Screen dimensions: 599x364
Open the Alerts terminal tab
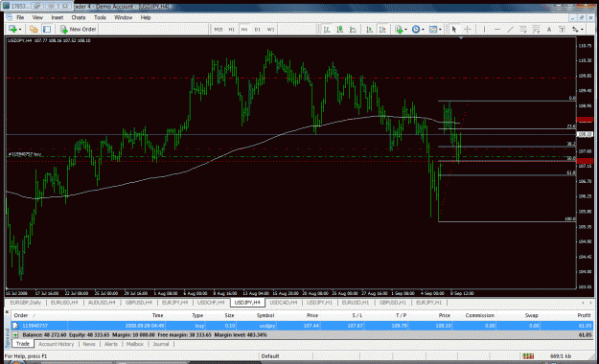tap(111, 344)
